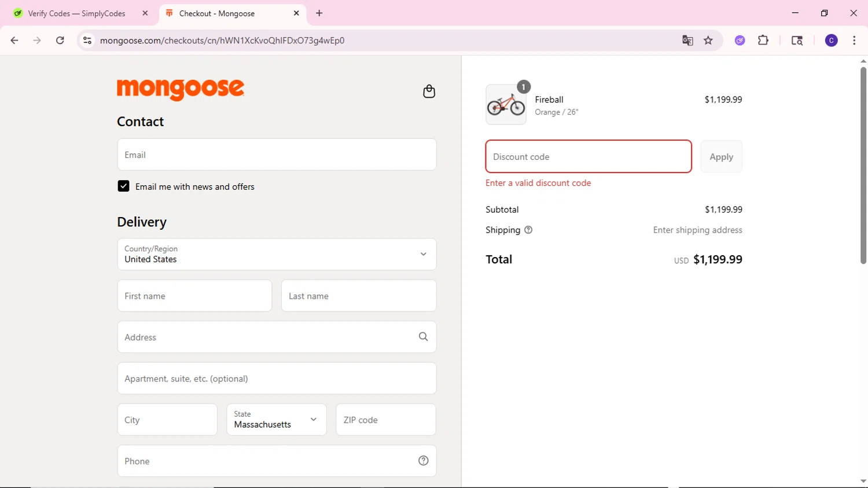Click the First name field
868x488 pixels.
pos(194,296)
